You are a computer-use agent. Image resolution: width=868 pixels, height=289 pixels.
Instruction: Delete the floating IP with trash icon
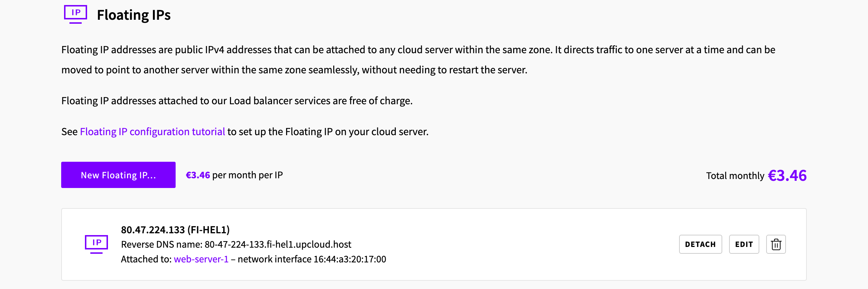click(776, 244)
